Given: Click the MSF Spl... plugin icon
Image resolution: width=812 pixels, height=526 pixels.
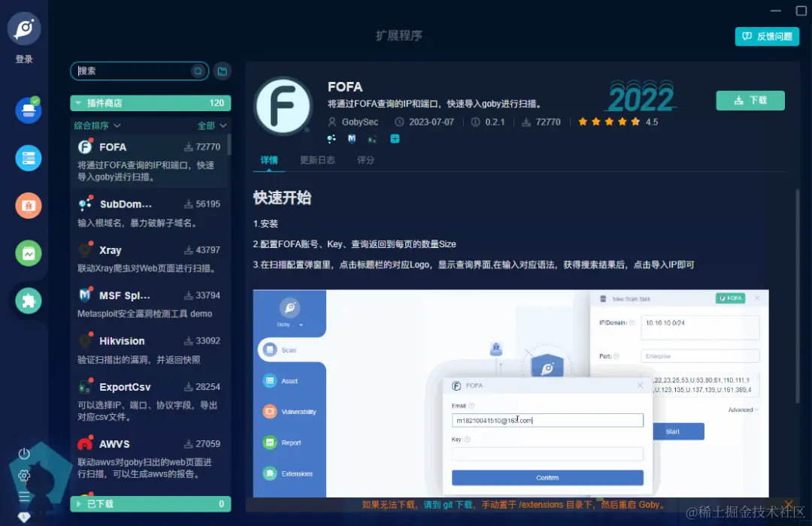Looking at the screenshot, I should 85,295.
